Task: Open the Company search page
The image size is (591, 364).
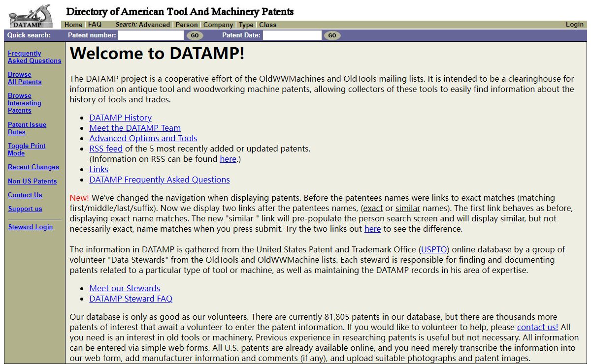Action: pos(218,25)
